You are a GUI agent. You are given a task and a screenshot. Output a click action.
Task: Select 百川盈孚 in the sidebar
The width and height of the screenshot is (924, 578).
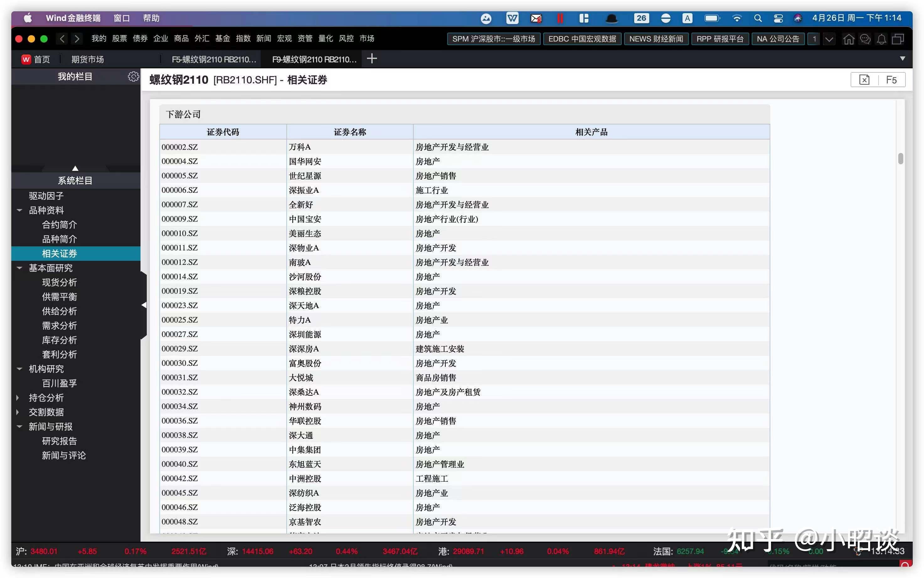tap(59, 383)
